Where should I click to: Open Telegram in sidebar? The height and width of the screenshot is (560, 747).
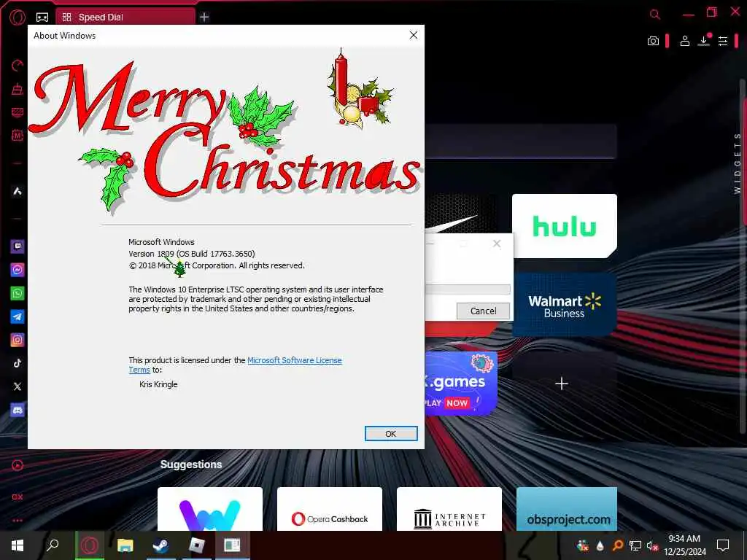tap(18, 316)
